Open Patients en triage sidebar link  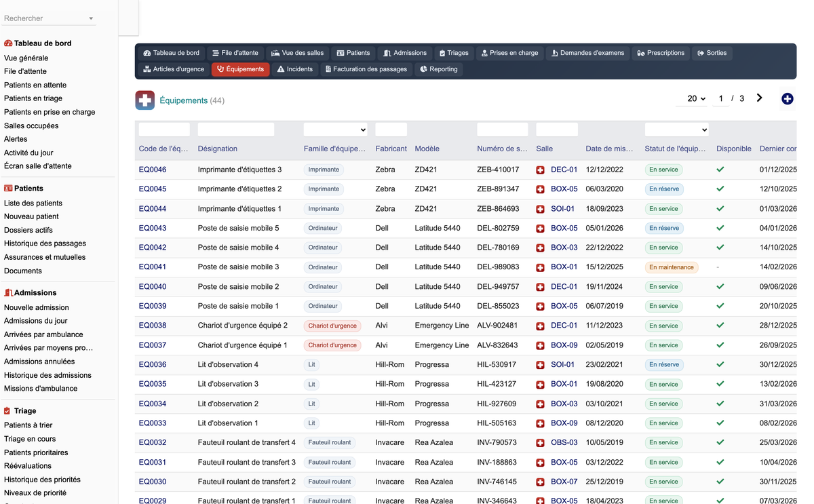click(33, 98)
